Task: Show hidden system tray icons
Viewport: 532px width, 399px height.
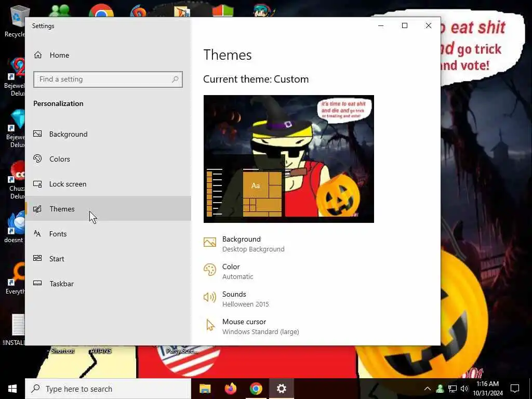Action: coord(428,389)
